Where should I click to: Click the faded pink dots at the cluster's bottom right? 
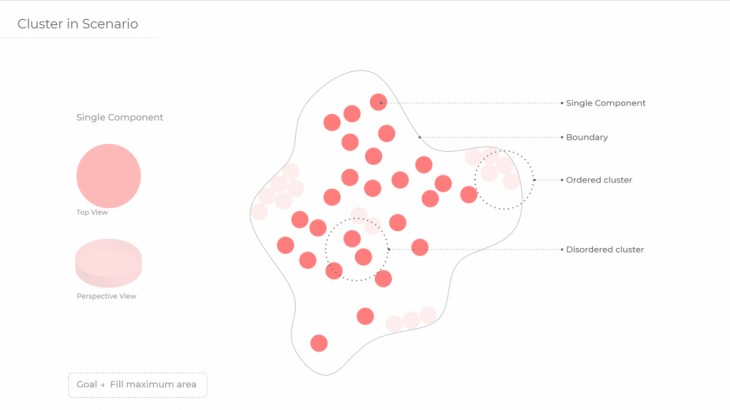[x=411, y=320]
